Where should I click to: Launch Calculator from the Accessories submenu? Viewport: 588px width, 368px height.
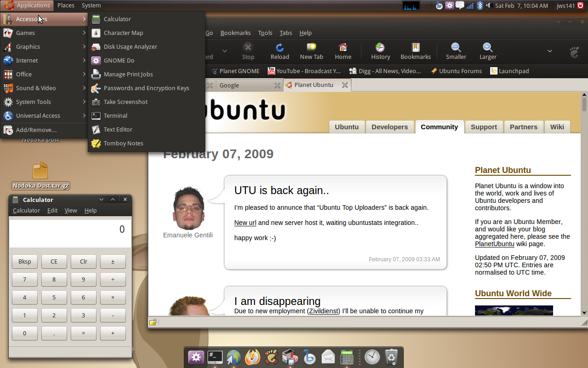[x=147, y=19]
